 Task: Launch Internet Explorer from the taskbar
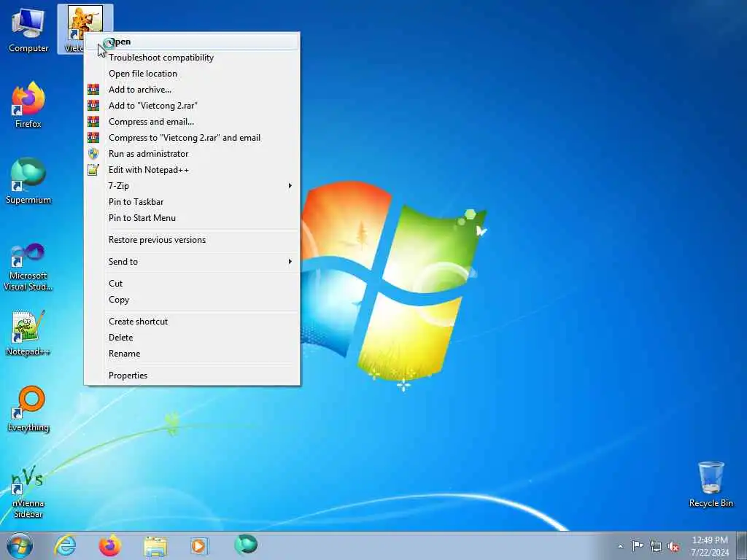click(x=65, y=545)
